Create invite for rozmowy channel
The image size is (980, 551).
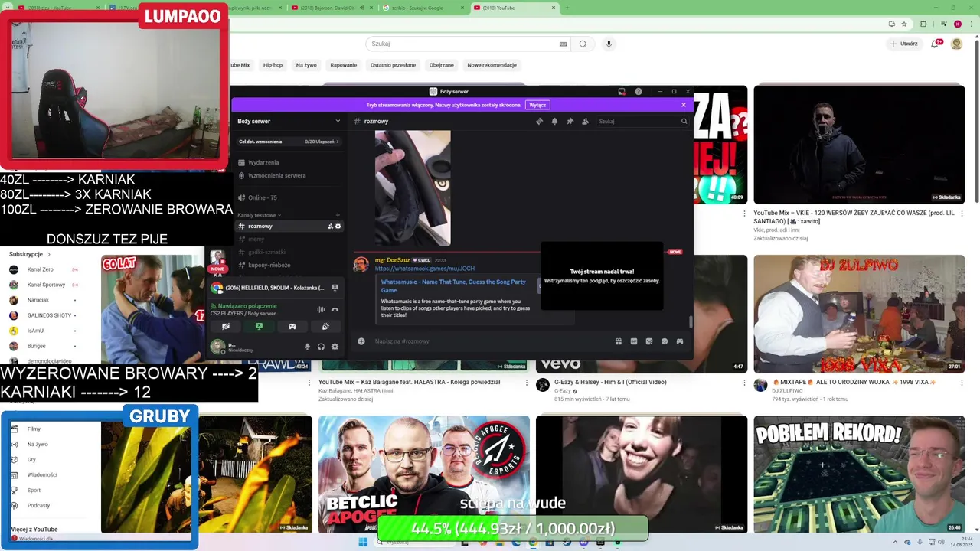click(330, 227)
